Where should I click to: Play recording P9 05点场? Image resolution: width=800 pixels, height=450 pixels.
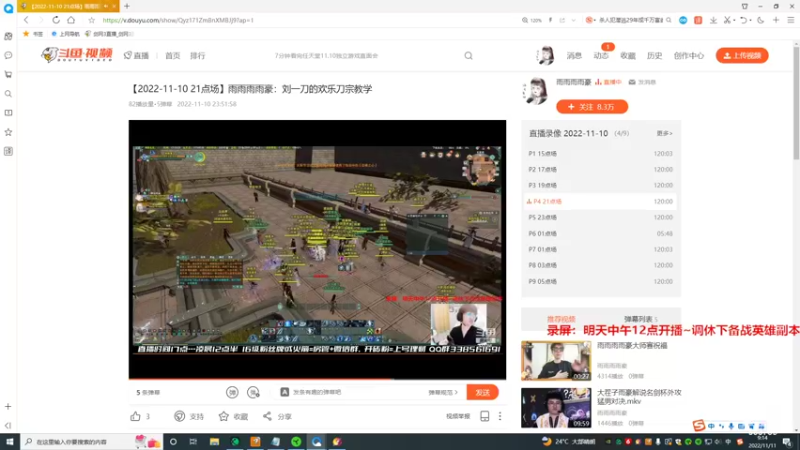(x=601, y=282)
